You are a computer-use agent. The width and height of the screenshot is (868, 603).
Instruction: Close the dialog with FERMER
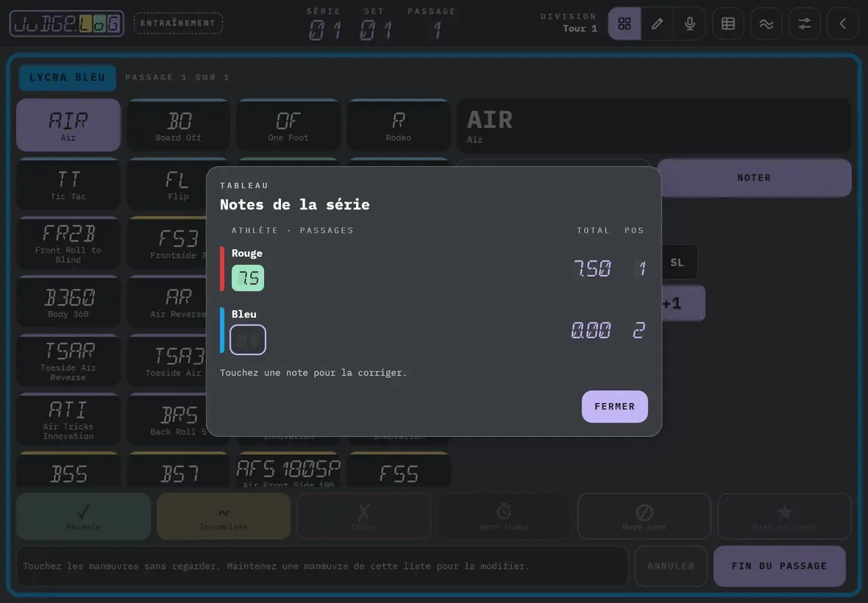pyautogui.click(x=614, y=407)
